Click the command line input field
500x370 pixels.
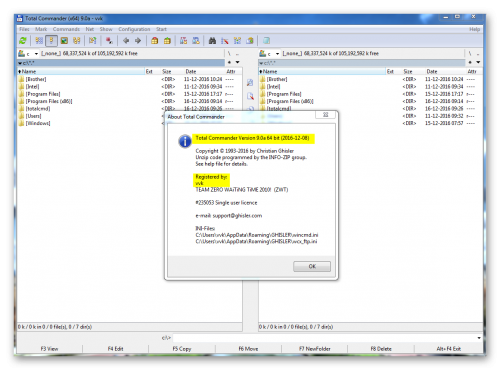click(324, 338)
